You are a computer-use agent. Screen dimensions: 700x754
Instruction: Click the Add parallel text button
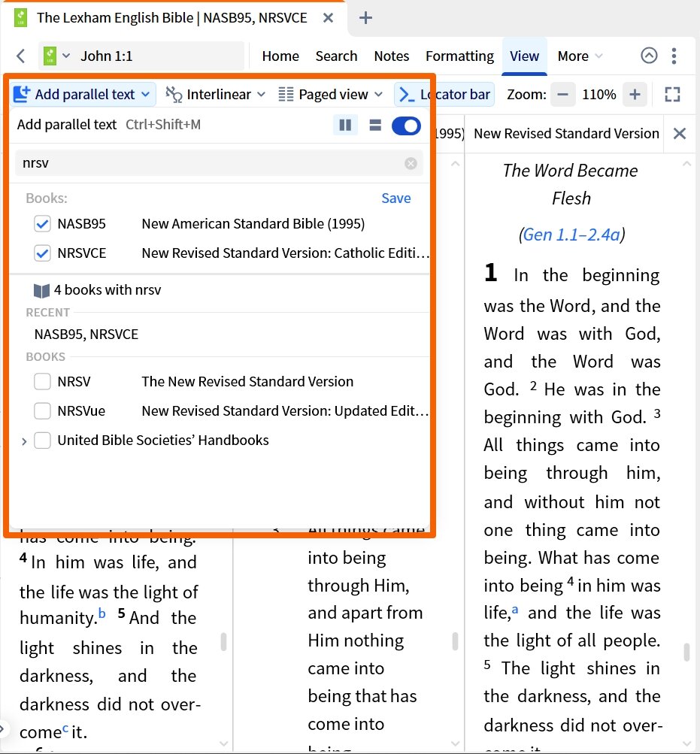click(x=82, y=94)
